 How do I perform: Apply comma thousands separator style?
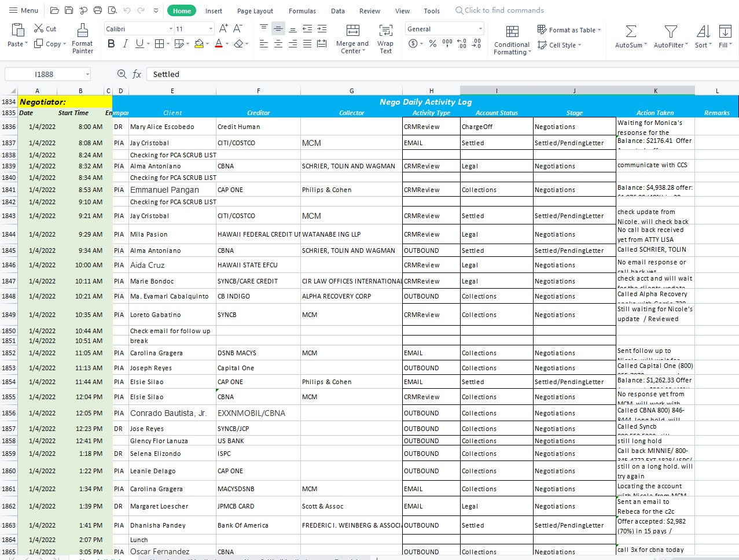pyautogui.click(x=447, y=43)
